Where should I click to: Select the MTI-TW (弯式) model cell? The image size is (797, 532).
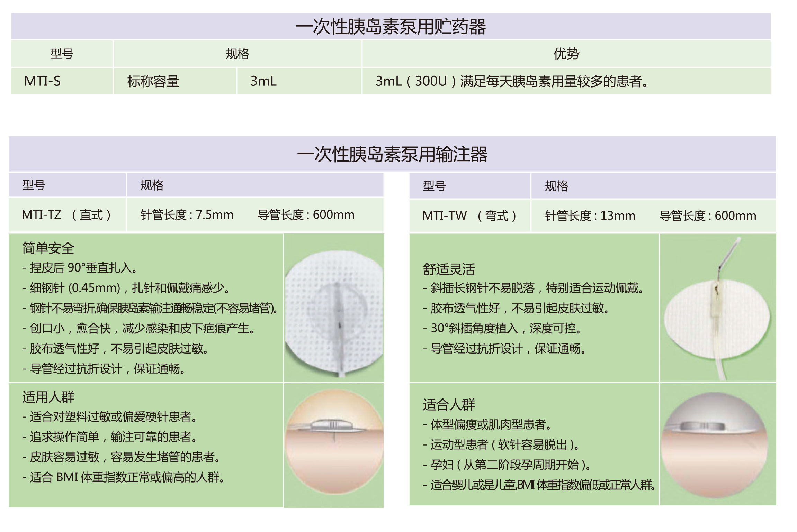(469, 216)
